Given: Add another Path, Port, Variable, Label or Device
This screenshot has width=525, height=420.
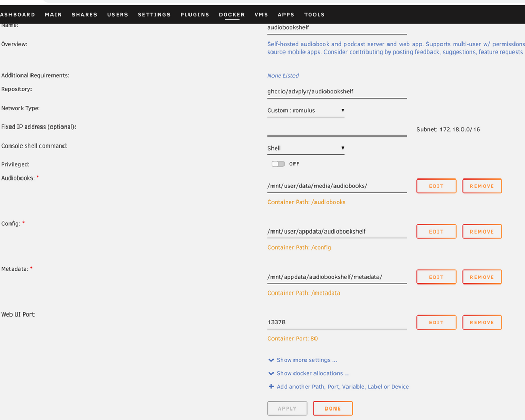Looking at the screenshot, I should 342,387.
